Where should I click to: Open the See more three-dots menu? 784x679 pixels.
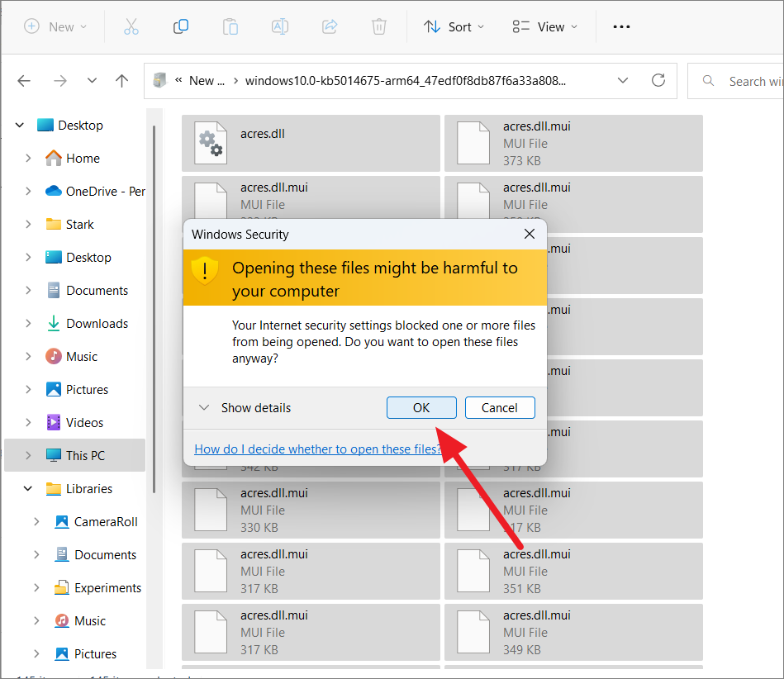[x=621, y=26]
